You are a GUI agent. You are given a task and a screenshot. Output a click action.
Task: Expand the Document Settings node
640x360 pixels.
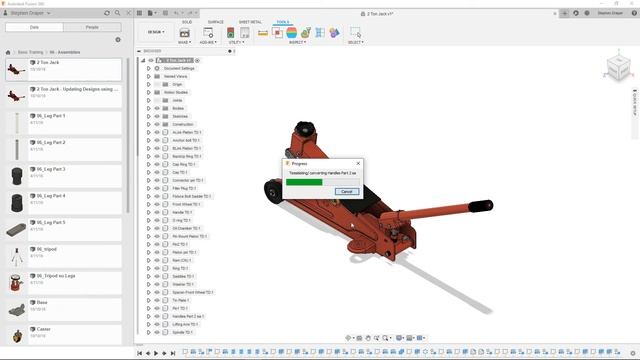coord(149,68)
